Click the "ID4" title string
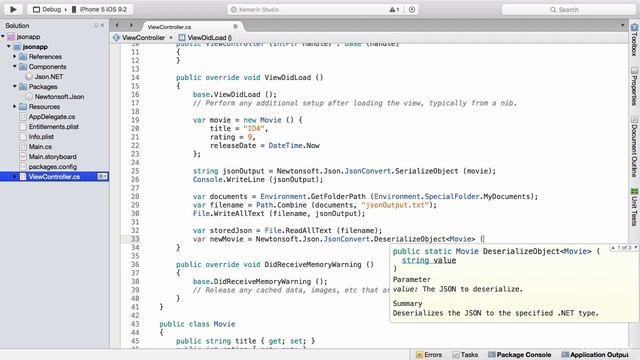640x360 pixels. point(254,129)
